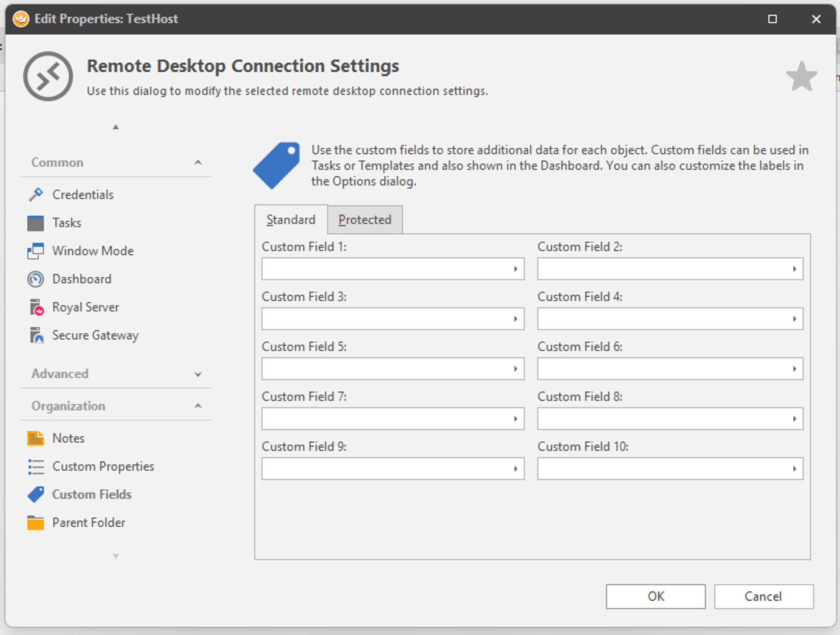Select the Window Mode icon
This screenshot has width=840, height=635.
click(36, 251)
